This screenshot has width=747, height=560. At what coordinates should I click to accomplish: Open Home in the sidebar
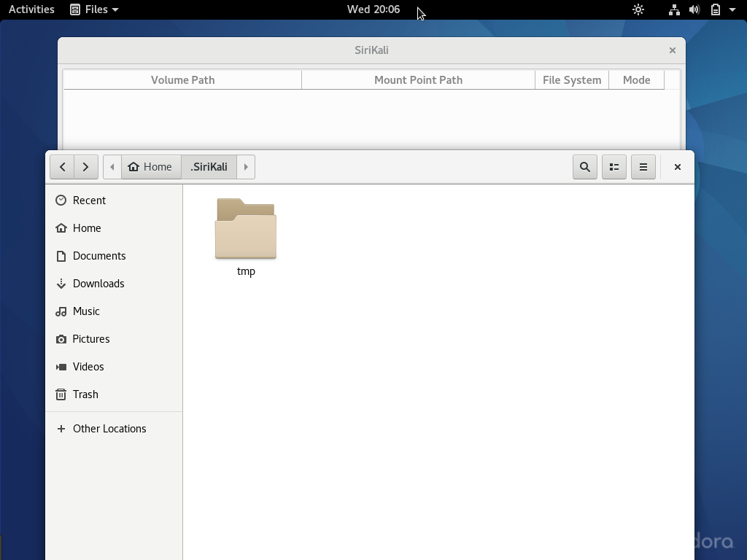click(x=115, y=228)
